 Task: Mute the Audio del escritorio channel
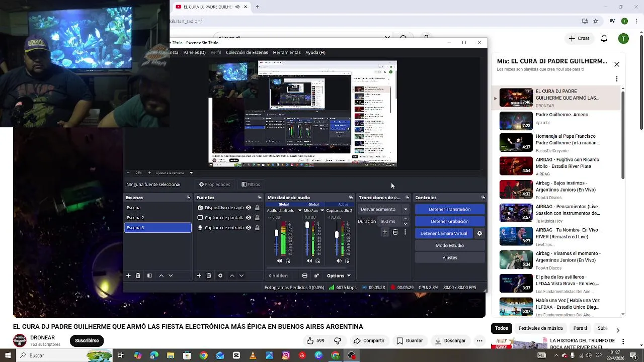point(280,261)
